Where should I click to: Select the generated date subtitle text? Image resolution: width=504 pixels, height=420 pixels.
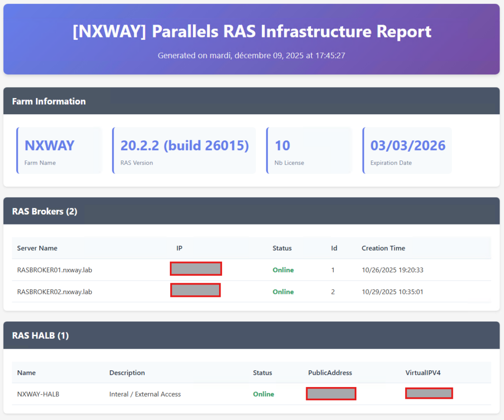pyautogui.click(x=252, y=56)
